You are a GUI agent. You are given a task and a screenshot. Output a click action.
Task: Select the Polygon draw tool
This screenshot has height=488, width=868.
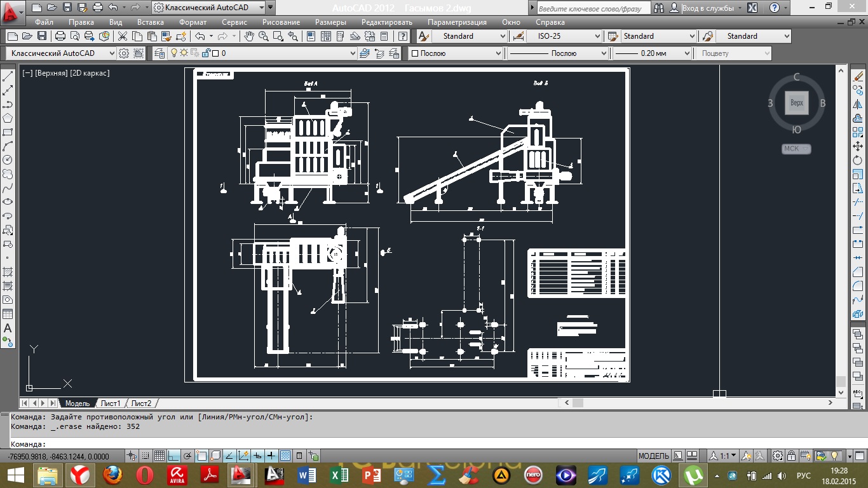(x=8, y=118)
